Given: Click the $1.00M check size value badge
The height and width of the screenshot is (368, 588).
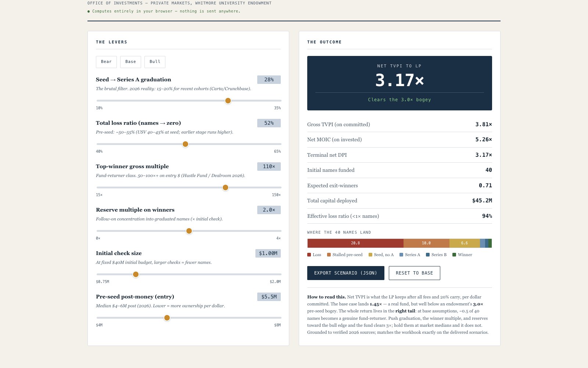Looking at the screenshot, I should coord(268,253).
